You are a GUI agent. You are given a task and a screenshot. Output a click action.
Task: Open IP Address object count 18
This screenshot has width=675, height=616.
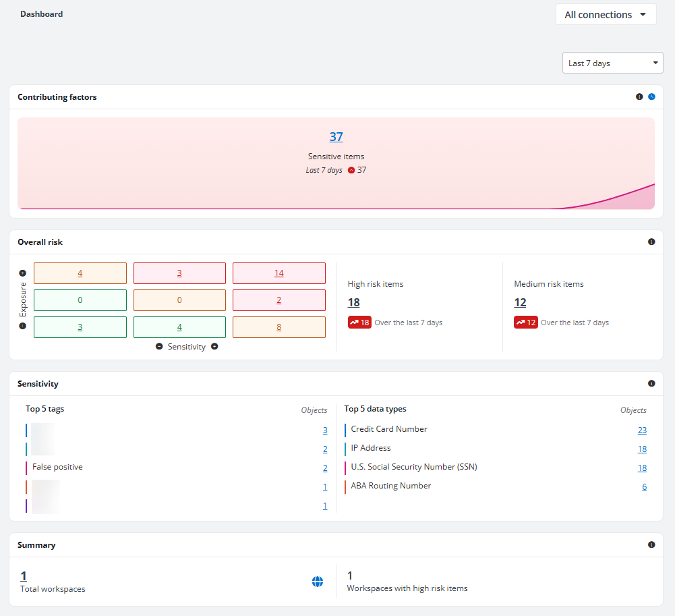click(x=642, y=449)
